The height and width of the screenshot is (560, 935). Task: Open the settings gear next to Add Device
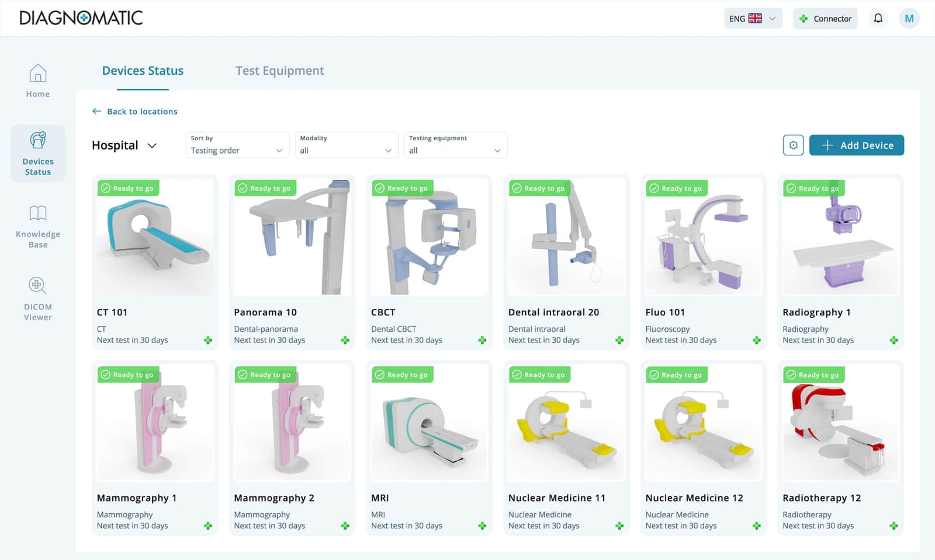793,145
